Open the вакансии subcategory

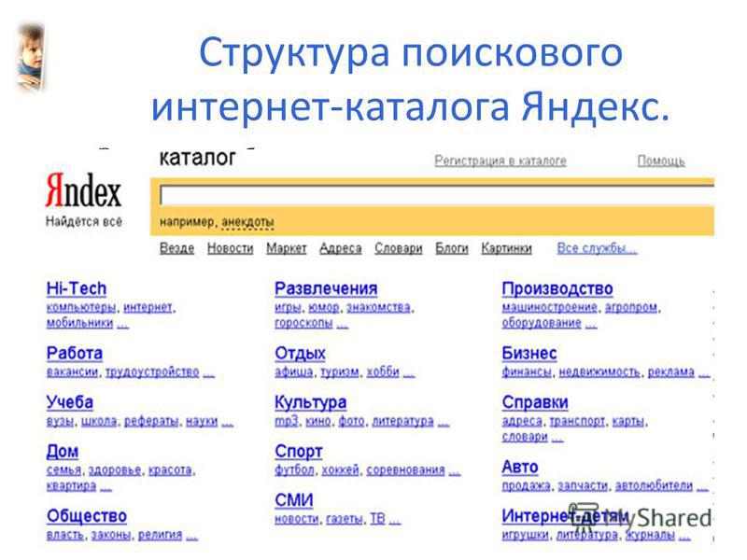72,371
